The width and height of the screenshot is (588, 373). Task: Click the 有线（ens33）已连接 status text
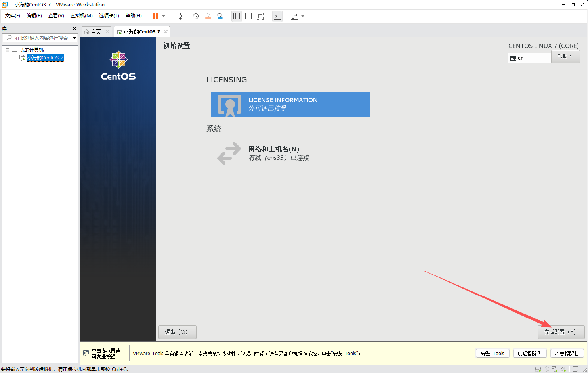(279, 158)
